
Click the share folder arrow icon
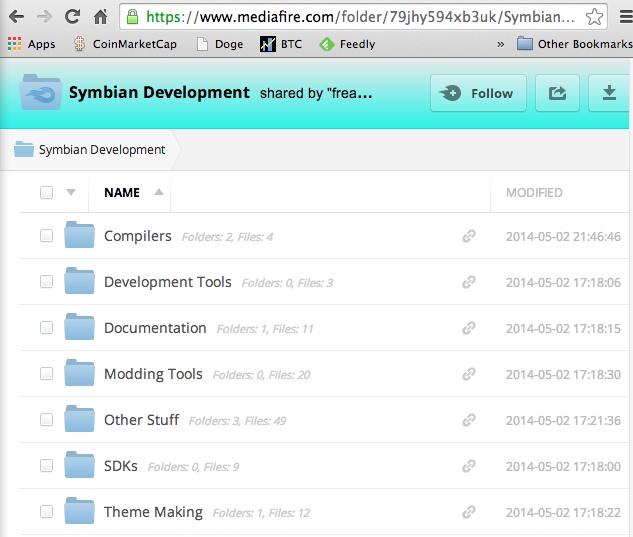tap(557, 93)
